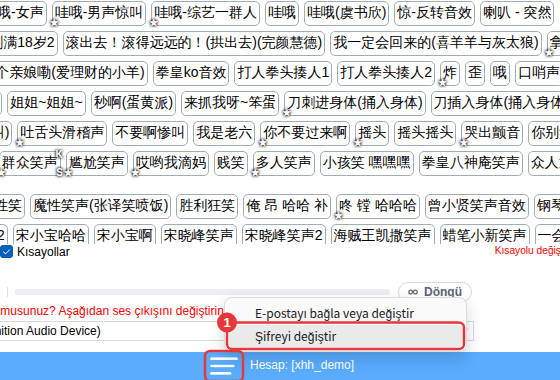Play the 俺 昂 哈哈 补 sound
Image resolution: width=560 pixels, height=380 pixels.
click(x=287, y=206)
